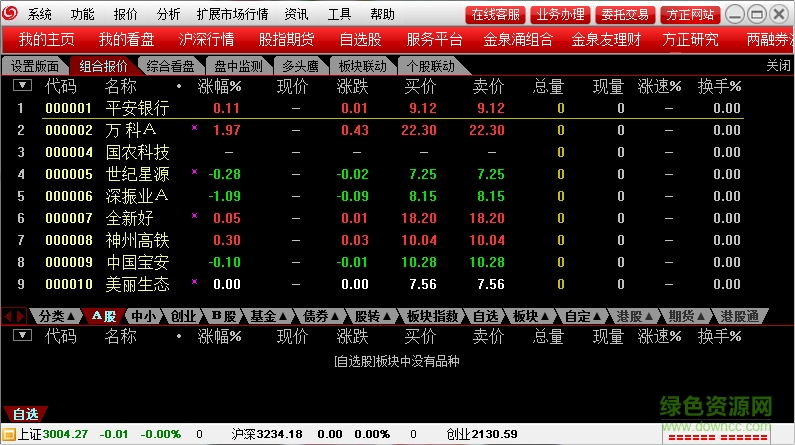Click the purple marker beside 美丽生态
The height and width of the screenshot is (445, 795).
pyautogui.click(x=194, y=283)
